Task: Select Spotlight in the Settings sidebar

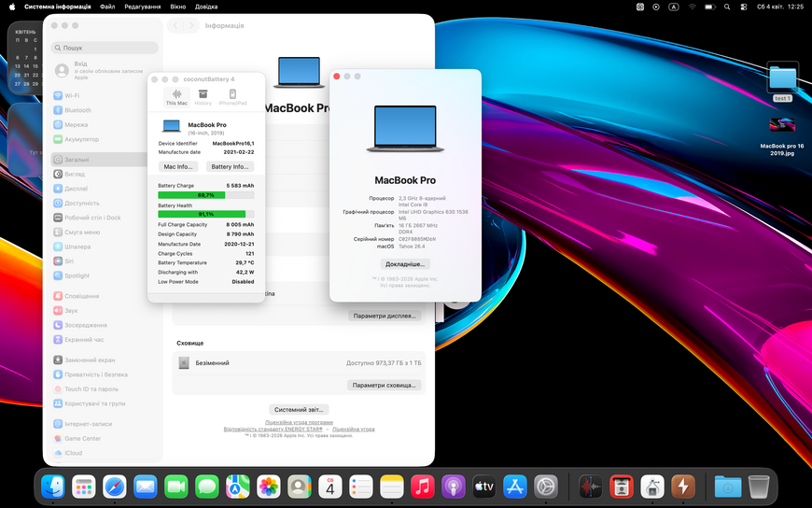Action: point(100,275)
